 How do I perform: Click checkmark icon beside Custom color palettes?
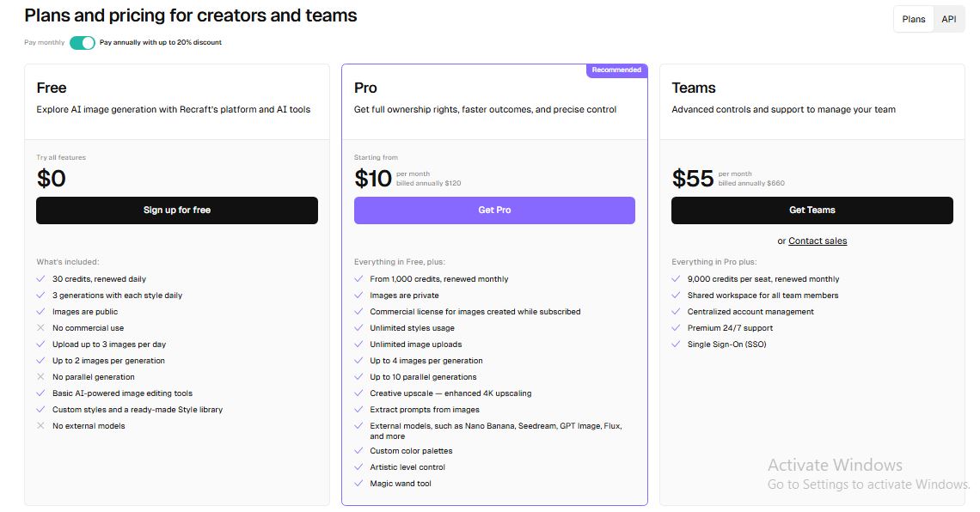358,451
